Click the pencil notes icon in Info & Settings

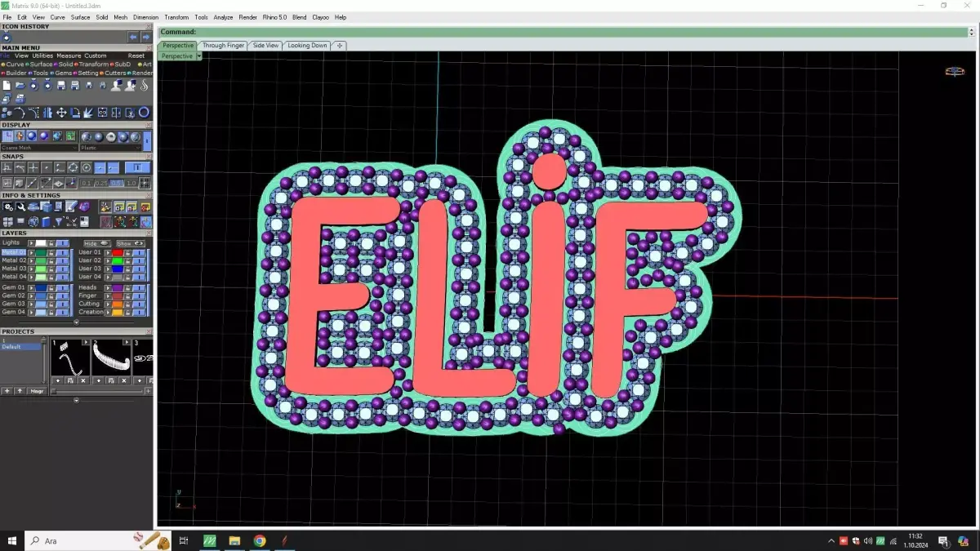(71, 207)
